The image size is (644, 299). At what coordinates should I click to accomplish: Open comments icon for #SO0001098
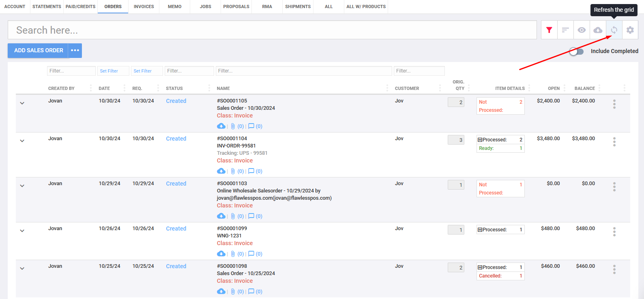(x=251, y=291)
